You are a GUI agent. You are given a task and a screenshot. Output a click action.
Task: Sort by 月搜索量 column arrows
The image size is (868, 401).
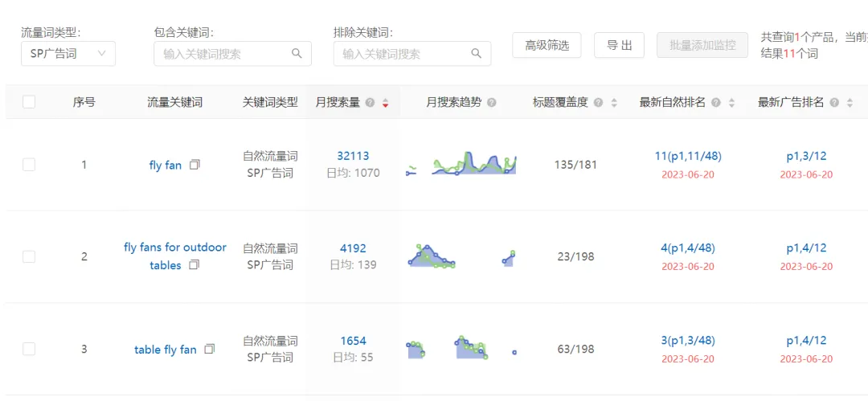click(x=385, y=103)
